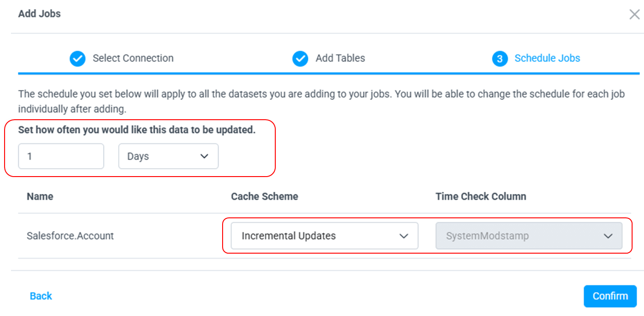The height and width of the screenshot is (316, 644).
Task: Select the Schedule Jobs step label
Action: [x=547, y=58]
